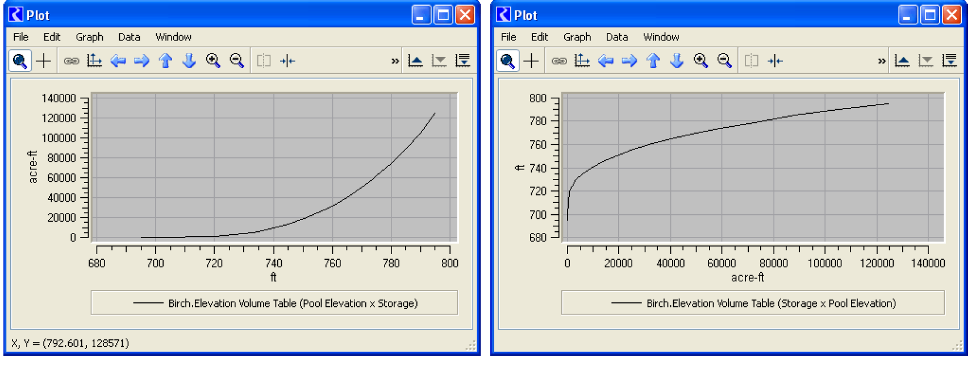Click the last legend-position icon in left toolbar
Viewport: 980px width, 366px height.
463,61
